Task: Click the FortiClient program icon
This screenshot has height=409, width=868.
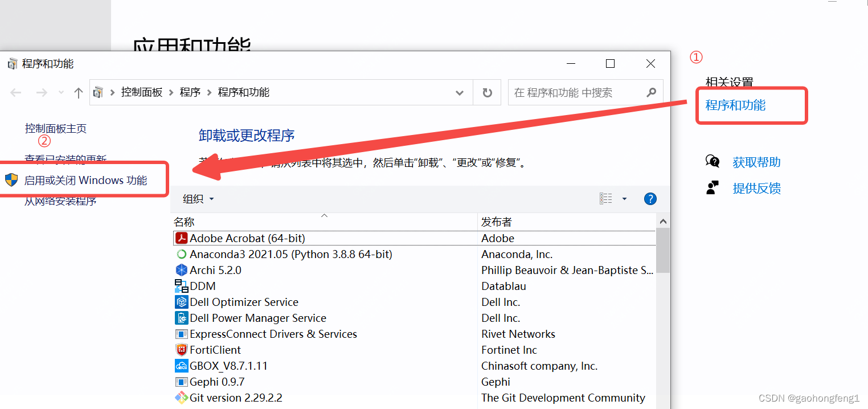Action: (181, 349)
